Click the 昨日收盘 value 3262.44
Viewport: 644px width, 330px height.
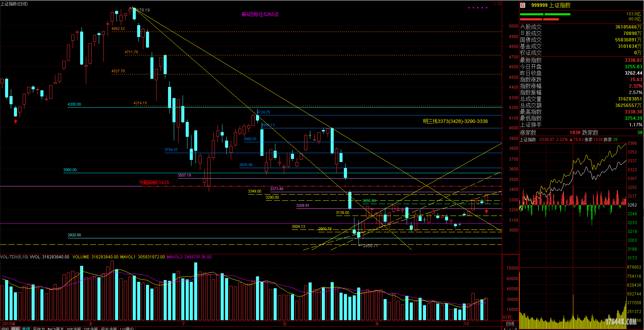(633, 73)
